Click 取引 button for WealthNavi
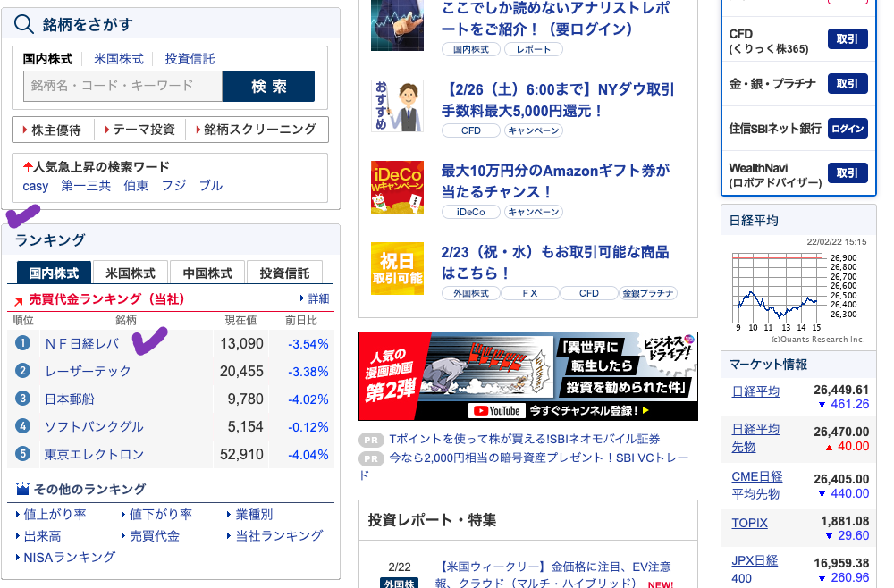Image resolution: width=894 pixels, height=588 pixels. click(848, 172)
